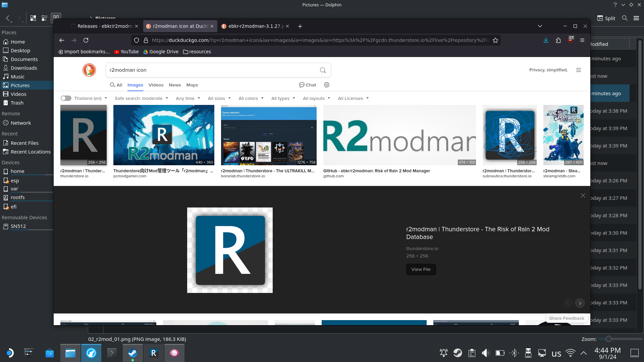Open browser downloads panel

546,40
